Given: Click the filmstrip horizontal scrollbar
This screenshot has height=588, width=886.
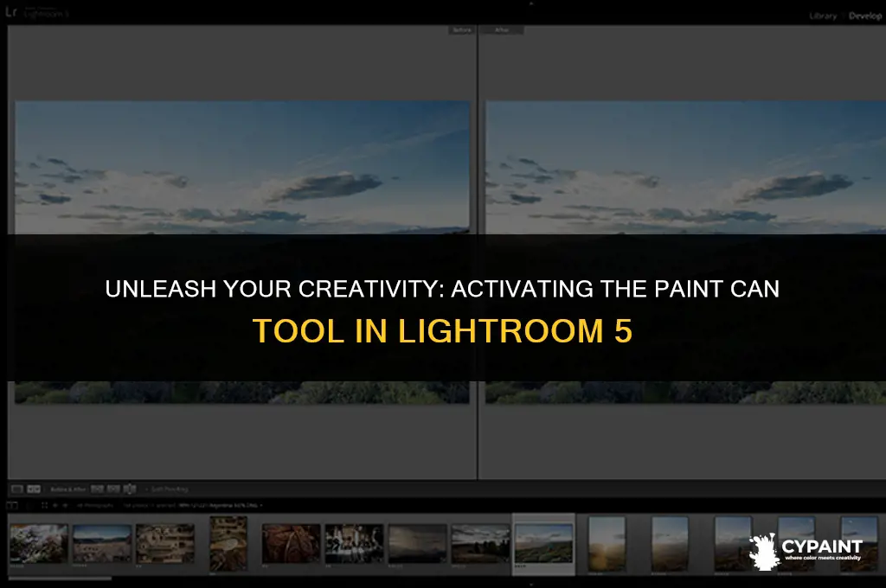Looking at the screenshot, I should click(60, 578).
